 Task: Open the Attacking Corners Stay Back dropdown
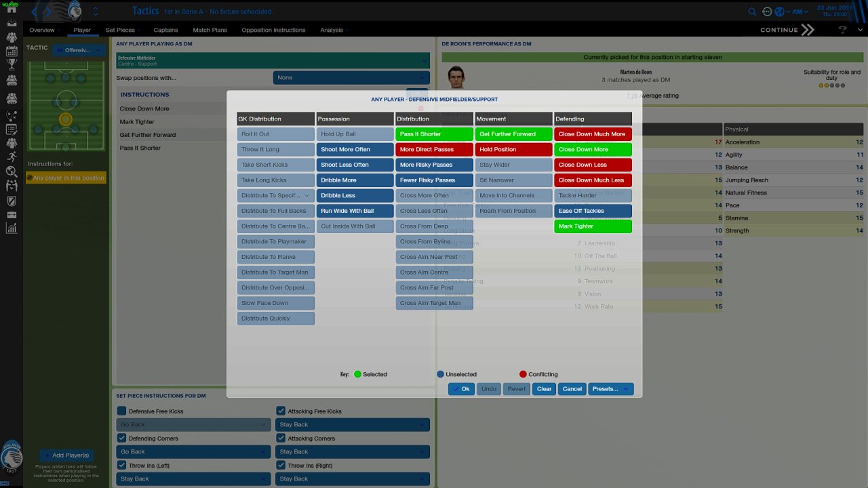coord(353,451)
